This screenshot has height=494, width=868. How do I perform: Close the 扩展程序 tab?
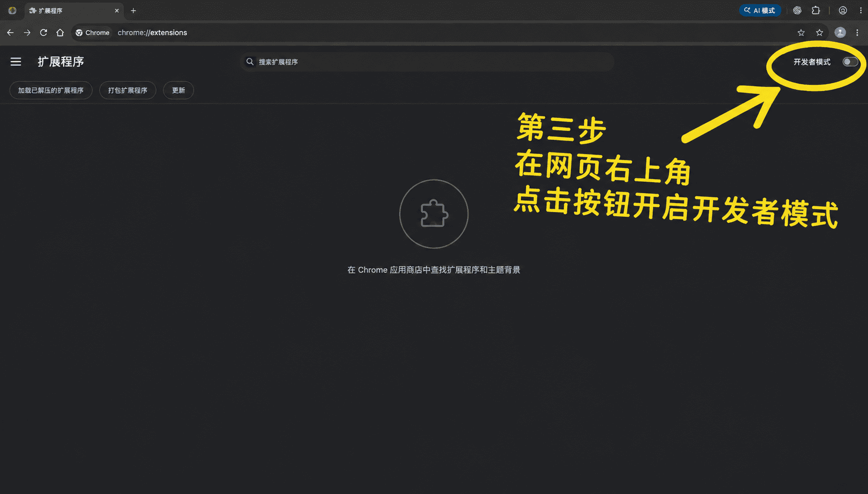(x=117, y=10)
